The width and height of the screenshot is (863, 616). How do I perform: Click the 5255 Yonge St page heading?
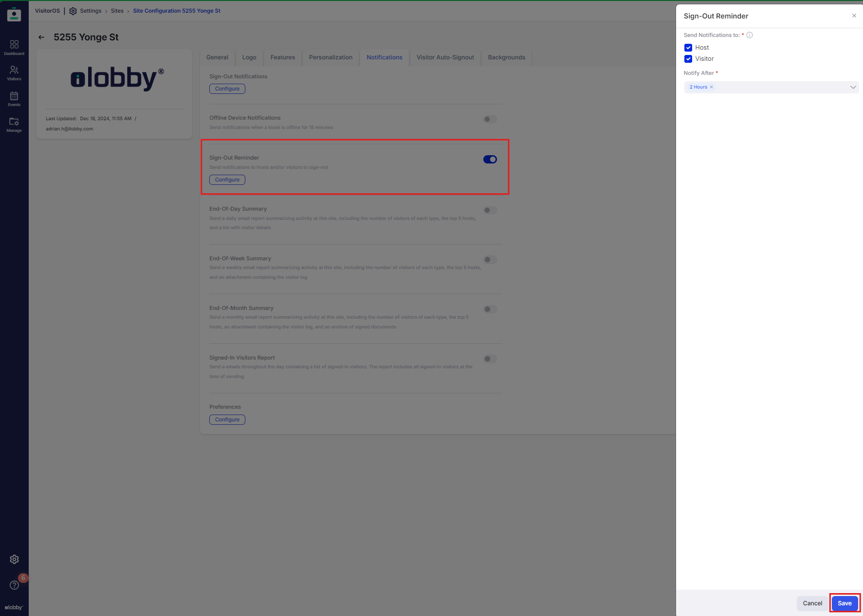pos(86,37)
